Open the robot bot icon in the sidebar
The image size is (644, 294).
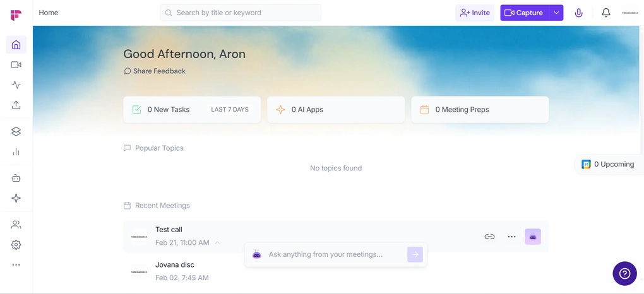[x=16, y=178]
